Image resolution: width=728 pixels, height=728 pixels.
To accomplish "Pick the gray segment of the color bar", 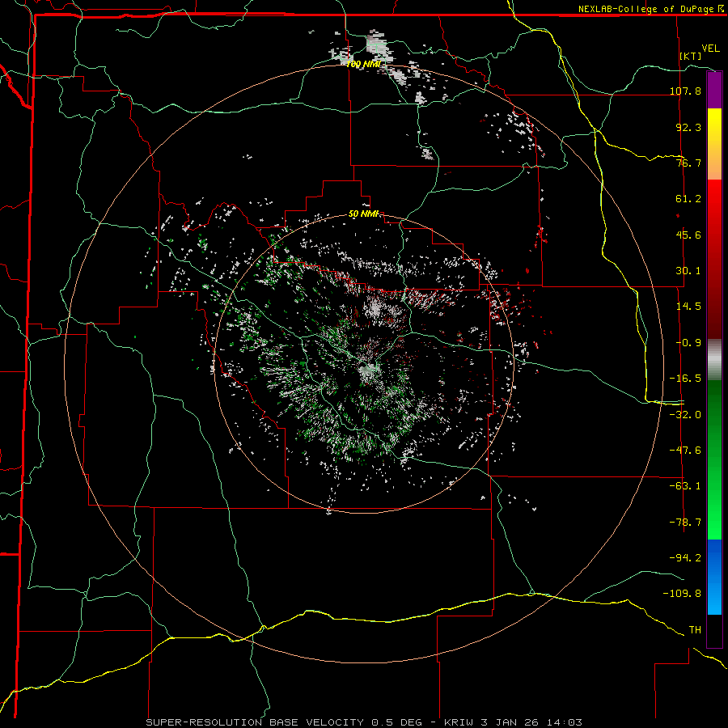I will coord(714,360).
